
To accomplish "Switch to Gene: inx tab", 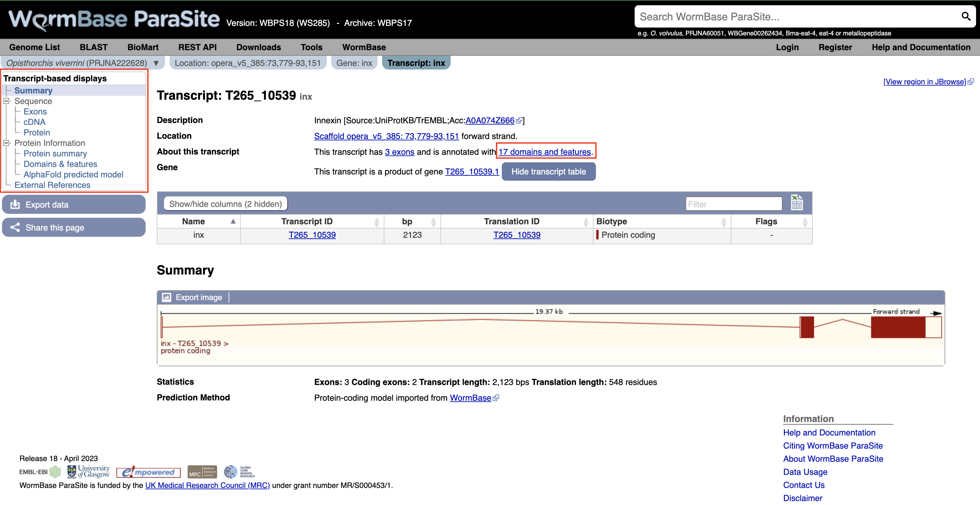I will (x=354, y=63).
